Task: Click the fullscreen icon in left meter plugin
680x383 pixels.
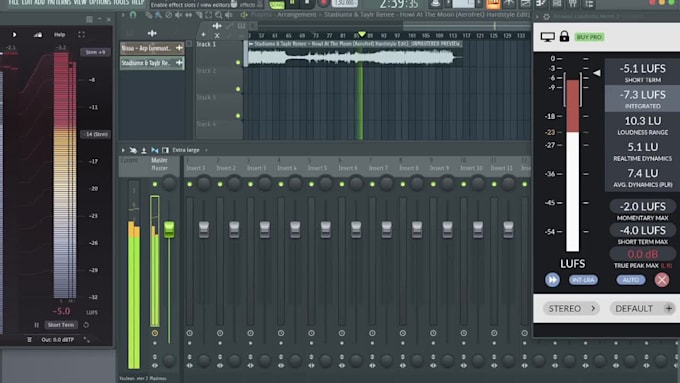Action: (82, 34)
